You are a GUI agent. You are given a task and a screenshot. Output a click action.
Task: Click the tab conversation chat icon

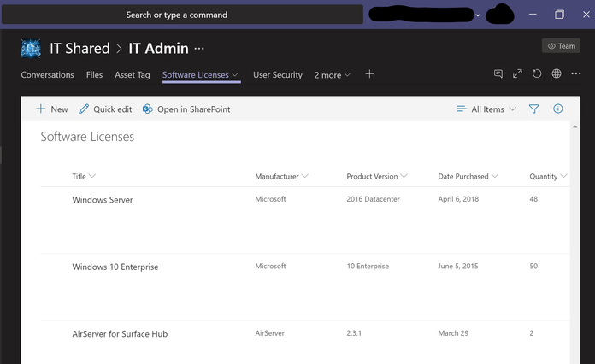(498, 74)
